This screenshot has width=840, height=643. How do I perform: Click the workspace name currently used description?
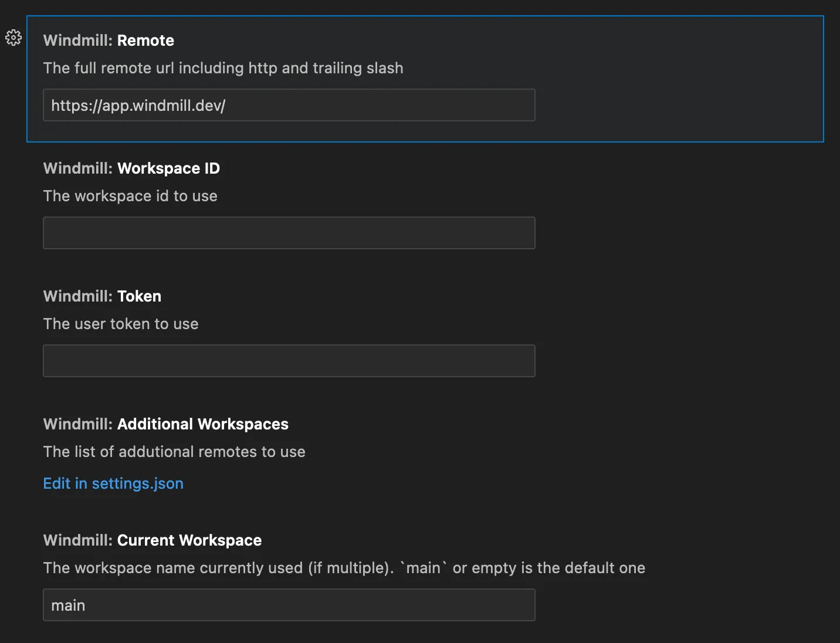218,568
